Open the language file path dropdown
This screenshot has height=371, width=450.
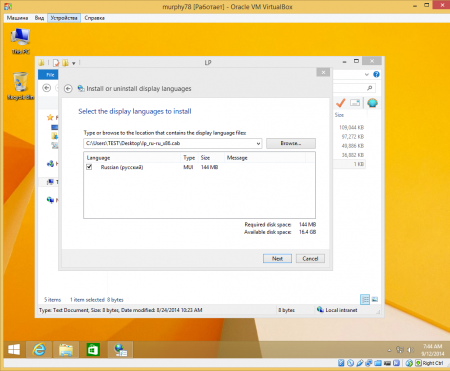pyautogui.click(x=258, y=144)
